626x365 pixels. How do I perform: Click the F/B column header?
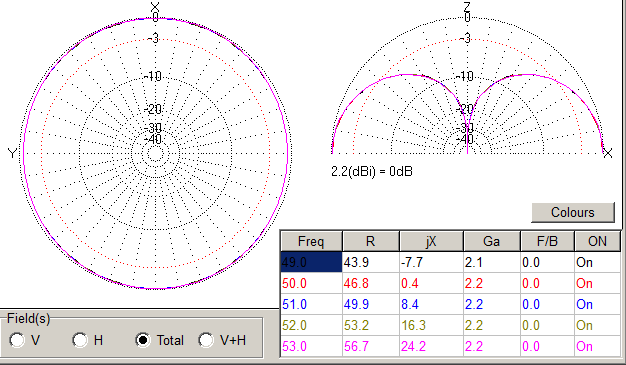tap(547, 241)
